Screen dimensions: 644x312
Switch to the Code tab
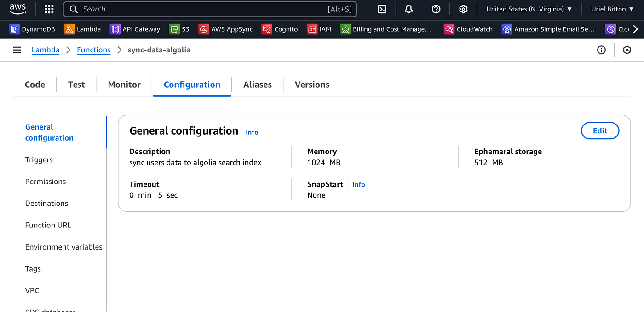tap(34, 85)
